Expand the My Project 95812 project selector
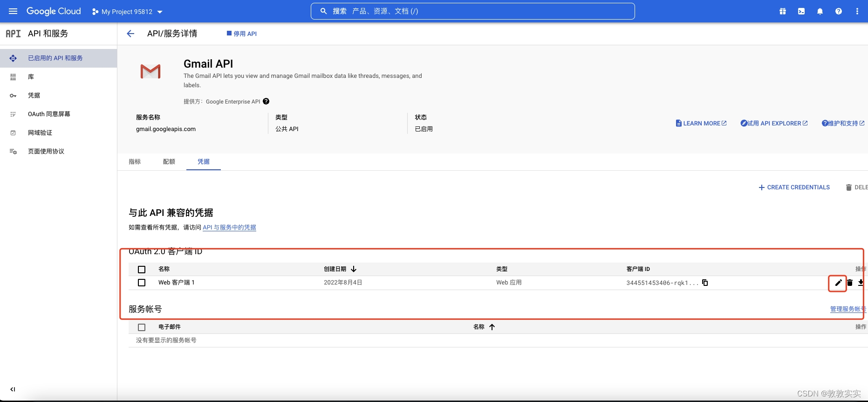868x402 pixels. (128, 12)
